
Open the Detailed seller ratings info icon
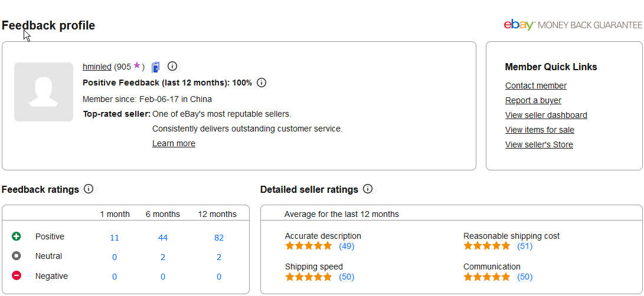368,189
